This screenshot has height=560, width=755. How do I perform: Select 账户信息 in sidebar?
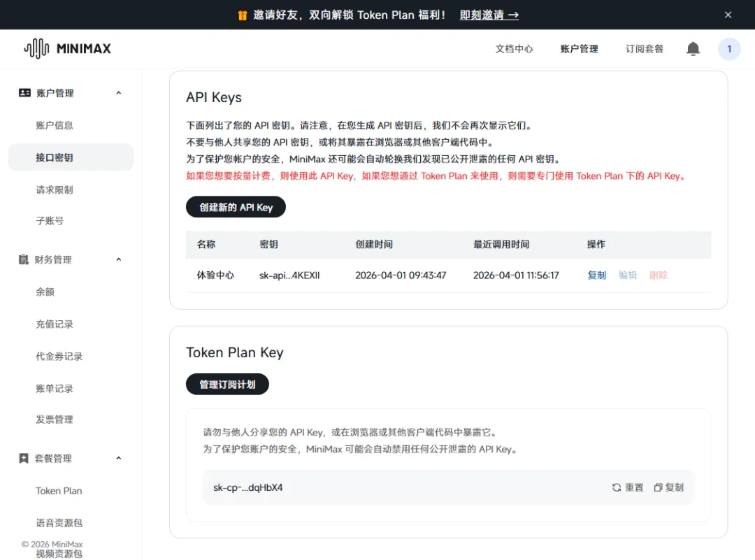pos(55,125)
